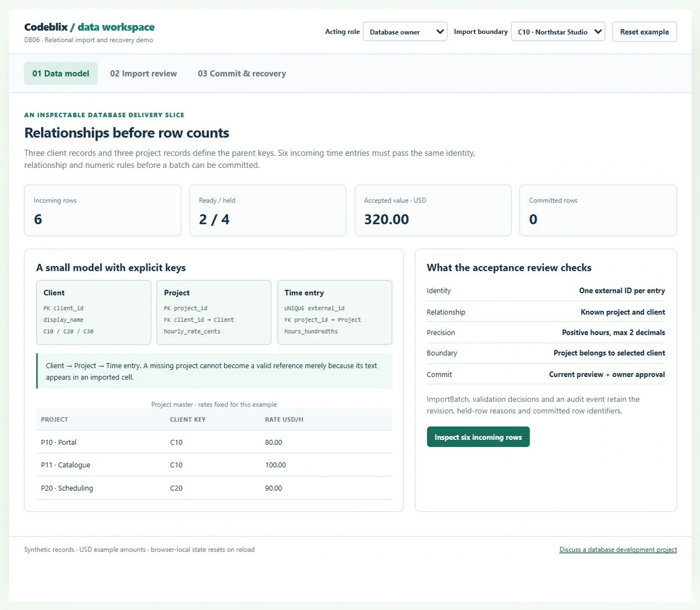
Task: Switch to the 02 Import review tab
Action: pos(143,73)
